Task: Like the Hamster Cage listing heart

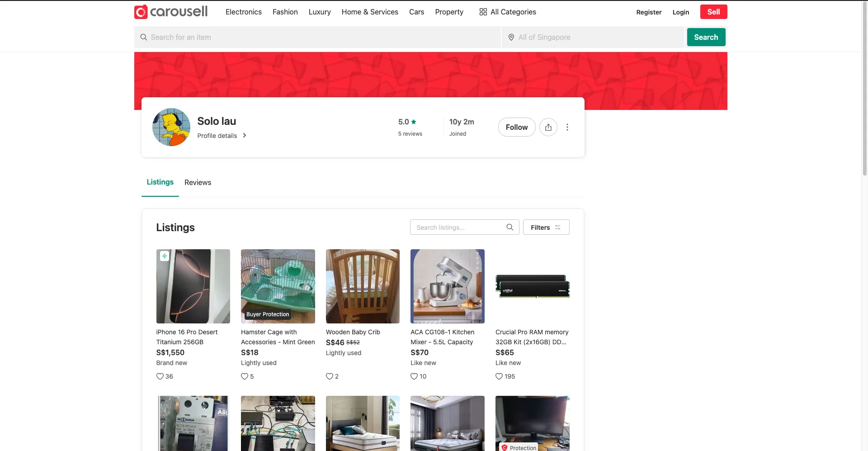Action: (x=245, y=376)
